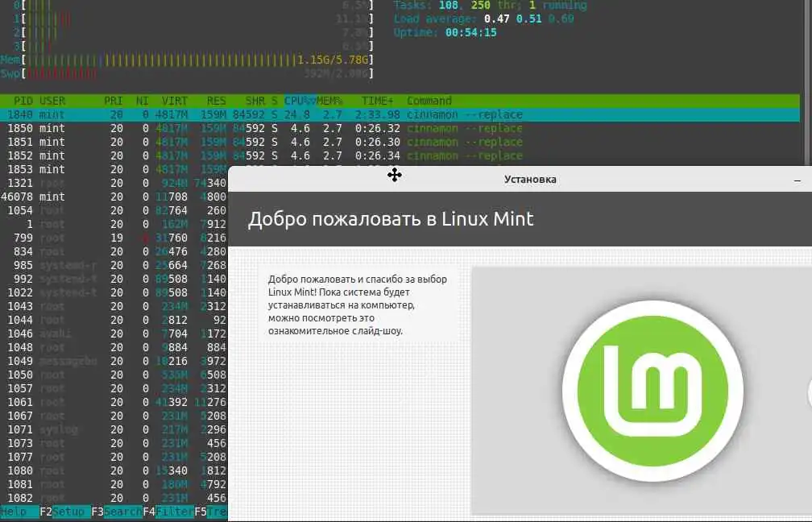Select htop process row PID 1048
The height and width of the screenshot is (522, 812).
coord(114,347)
